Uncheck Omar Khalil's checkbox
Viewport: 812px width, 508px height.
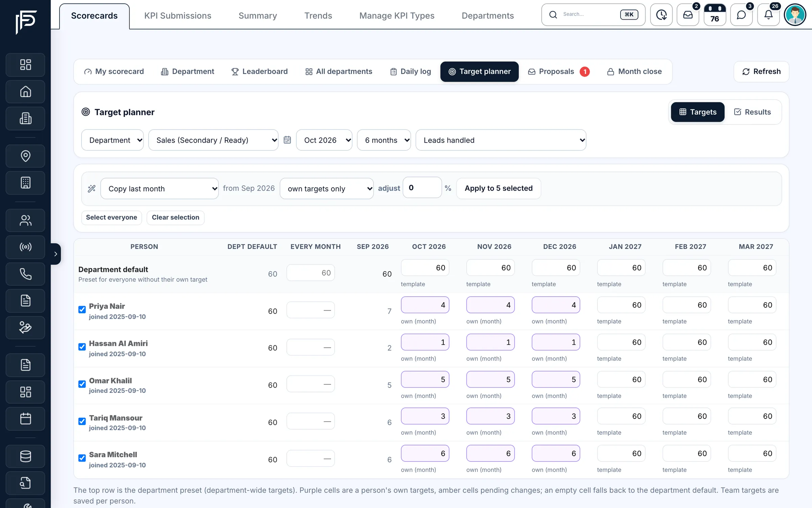(82, 384)
